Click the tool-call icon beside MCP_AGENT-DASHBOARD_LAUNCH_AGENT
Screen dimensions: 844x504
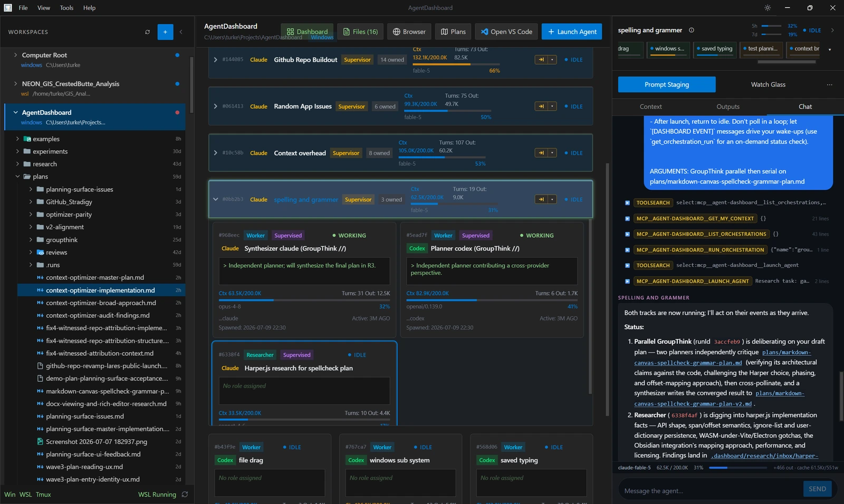pos(627,282)
